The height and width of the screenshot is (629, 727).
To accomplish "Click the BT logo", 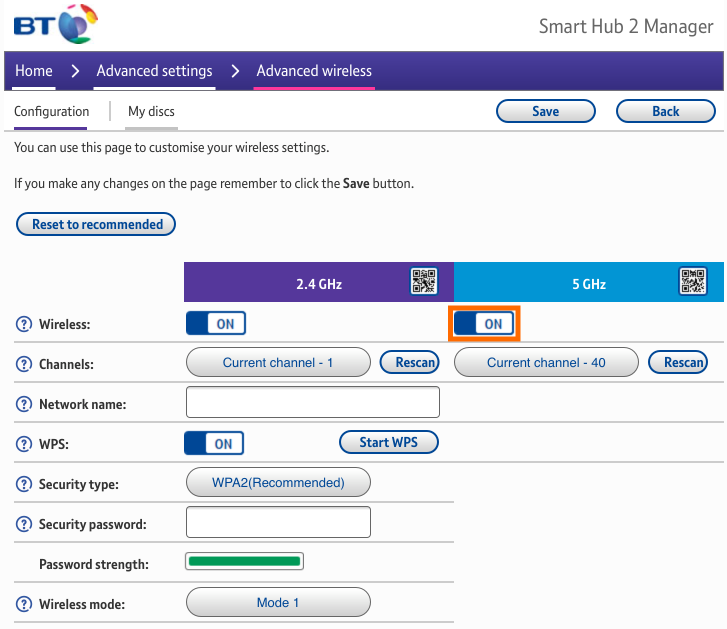I will (58, 25).
